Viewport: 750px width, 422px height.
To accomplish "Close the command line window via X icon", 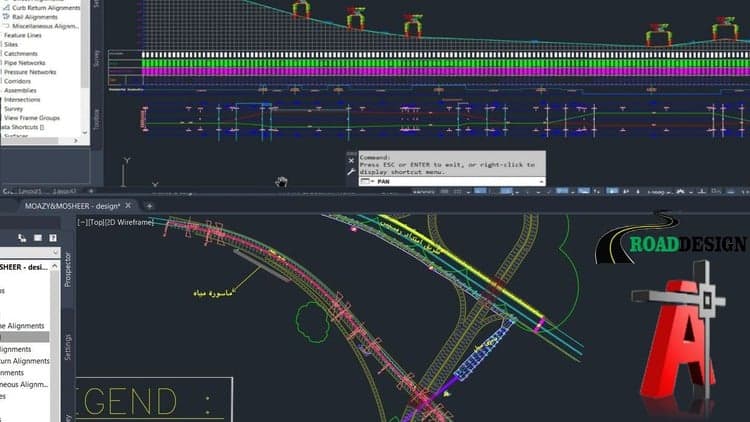I will pos(351,161).
